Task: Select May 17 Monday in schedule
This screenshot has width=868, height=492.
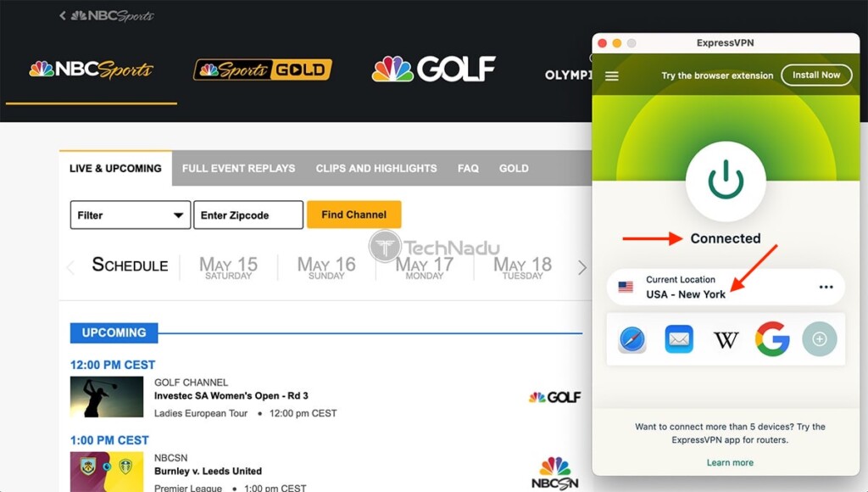Action: 425,267
